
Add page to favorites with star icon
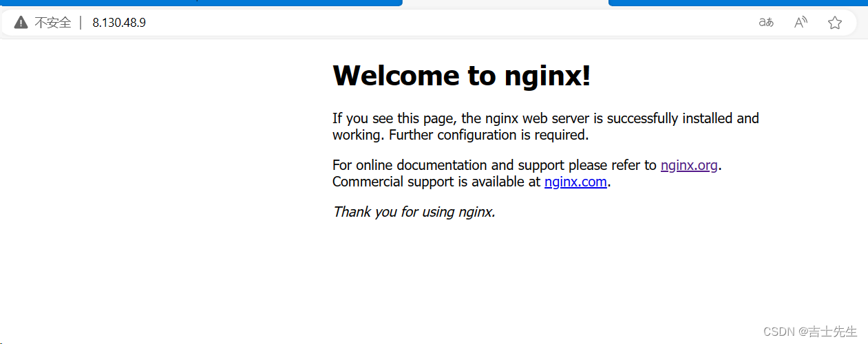[x=835, y=23]
